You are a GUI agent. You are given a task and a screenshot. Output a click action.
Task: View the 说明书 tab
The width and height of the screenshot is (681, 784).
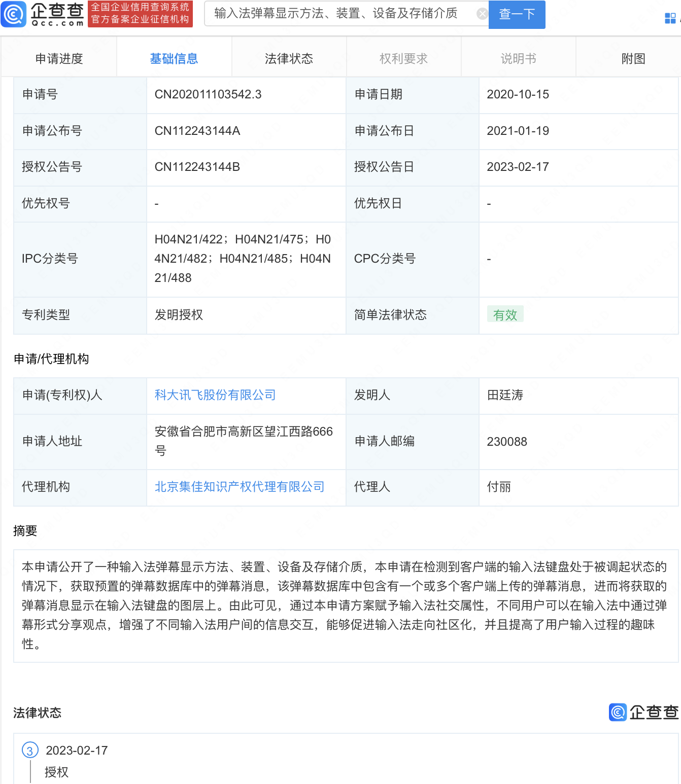[x=518, y=58]
